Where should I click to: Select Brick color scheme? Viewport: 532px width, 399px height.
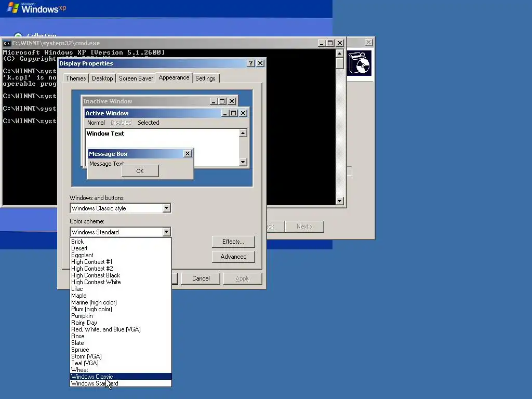tap(121, 242)
